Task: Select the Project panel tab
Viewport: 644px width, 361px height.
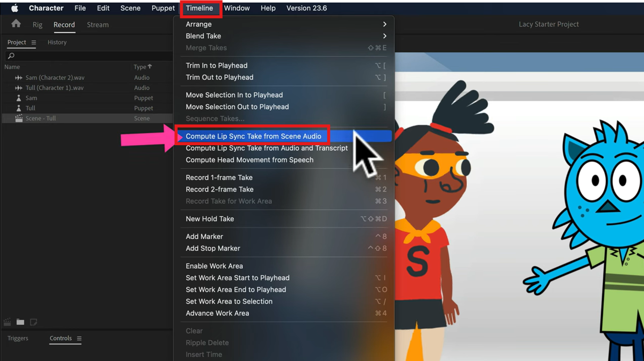Action: [17, 42]
